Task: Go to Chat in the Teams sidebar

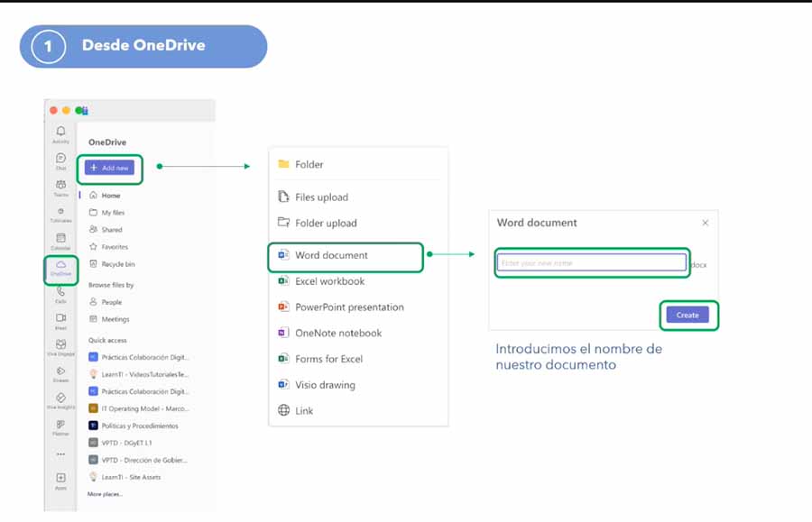Action: click(x=60, y=161)
